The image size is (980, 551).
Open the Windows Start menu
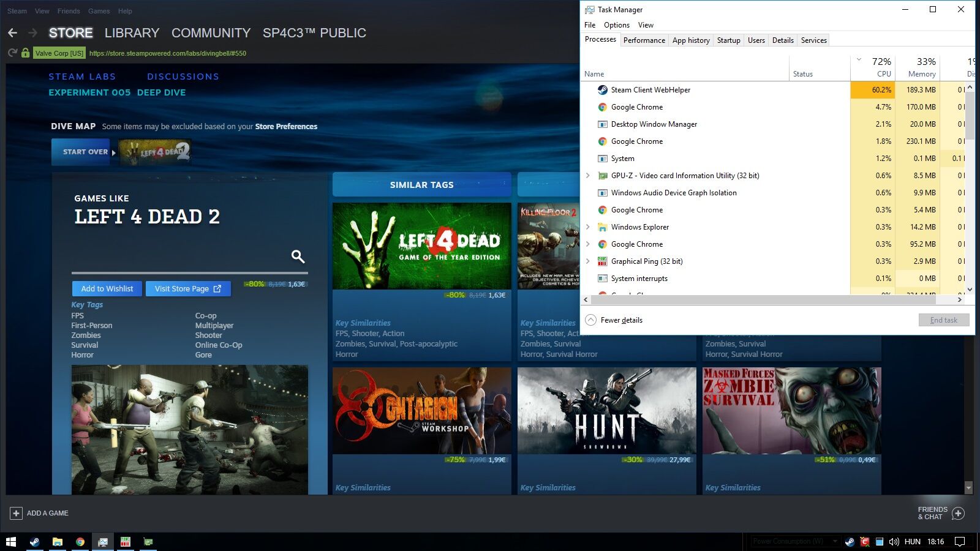(11, 542)
